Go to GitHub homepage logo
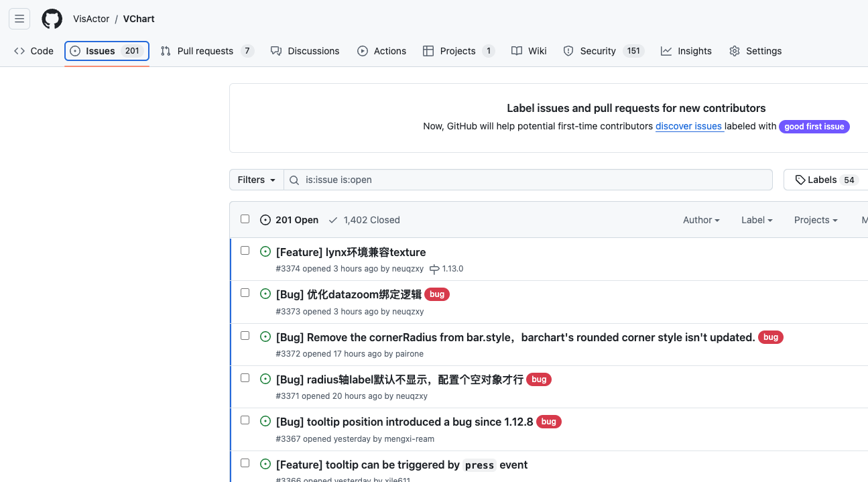Image resolution: width=868 pixels, height=482 pixels. point(52,19)
